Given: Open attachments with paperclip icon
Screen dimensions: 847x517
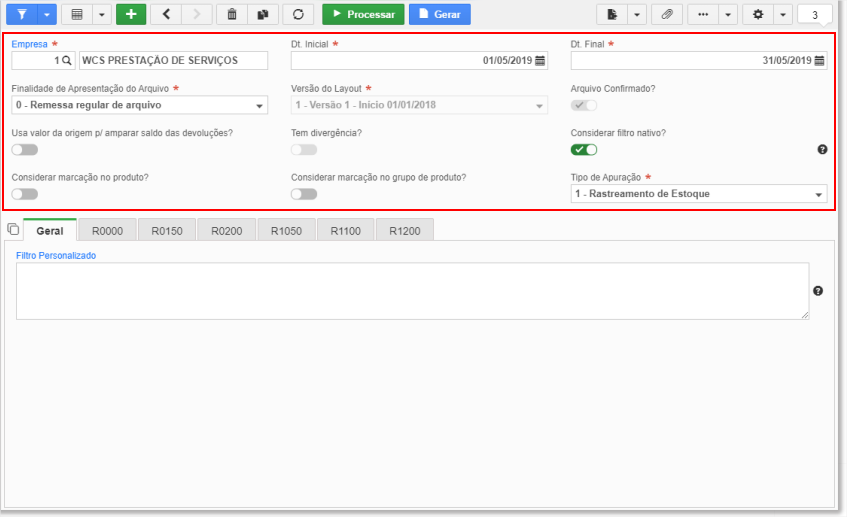Looking at the screenshot, I should 667,15.
